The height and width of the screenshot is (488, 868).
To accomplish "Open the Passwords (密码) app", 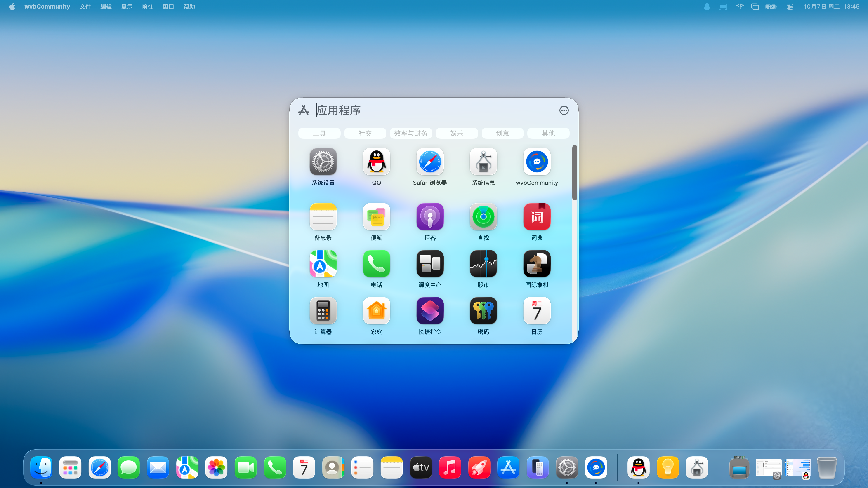I will (x=483, y=311).
